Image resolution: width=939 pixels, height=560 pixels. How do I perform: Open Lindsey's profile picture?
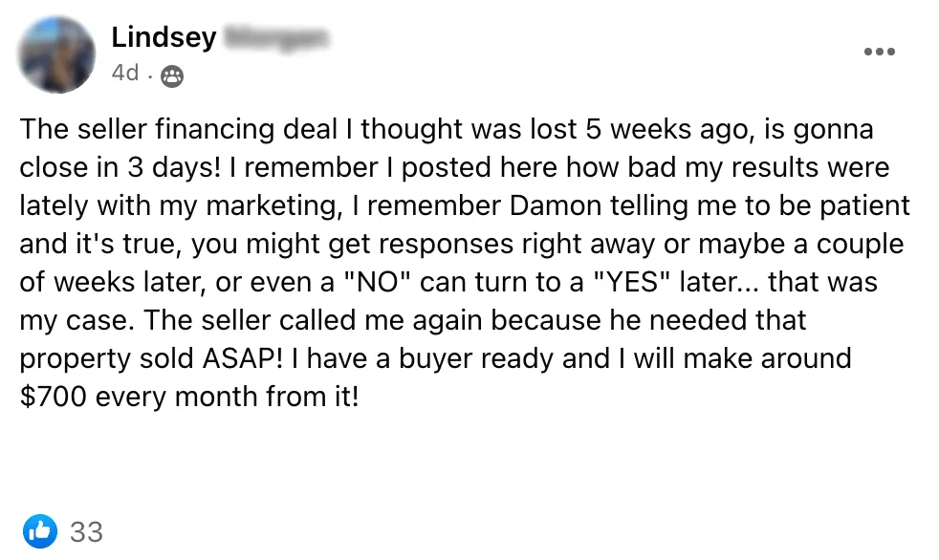point(56,54)
